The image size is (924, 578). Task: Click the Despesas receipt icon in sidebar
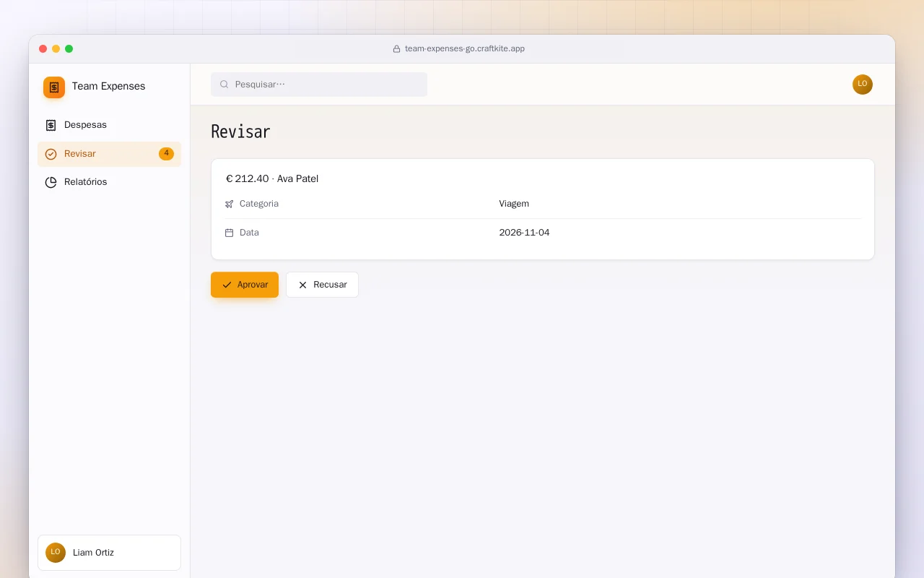click(51, 125)
